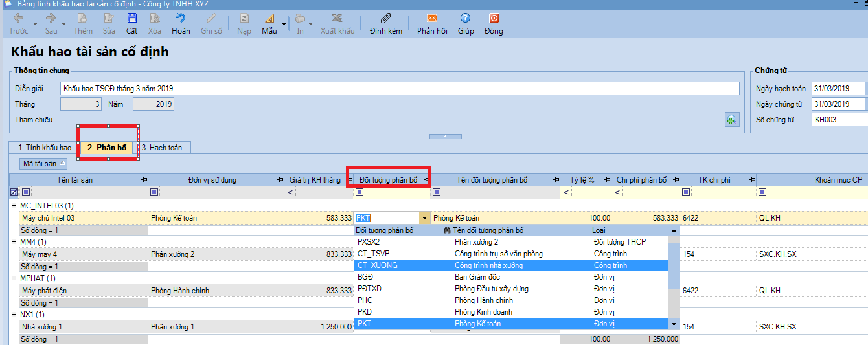This screenshot has height=345, width=868.
Task: Pin the Tên đối tượng phân bổ column
Action: (x=556, y=180)
